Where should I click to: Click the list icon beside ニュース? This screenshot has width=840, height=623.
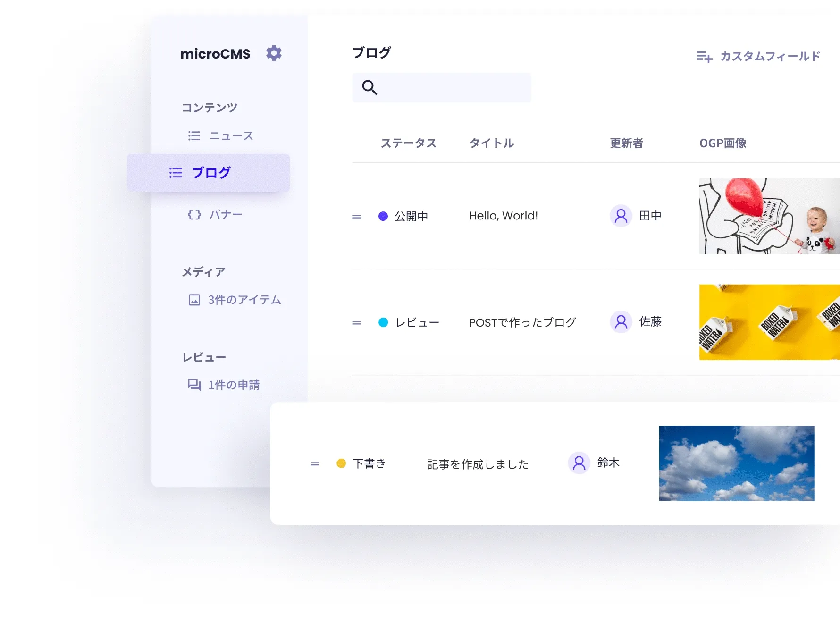pyautogui.click(x=193, y=135)
